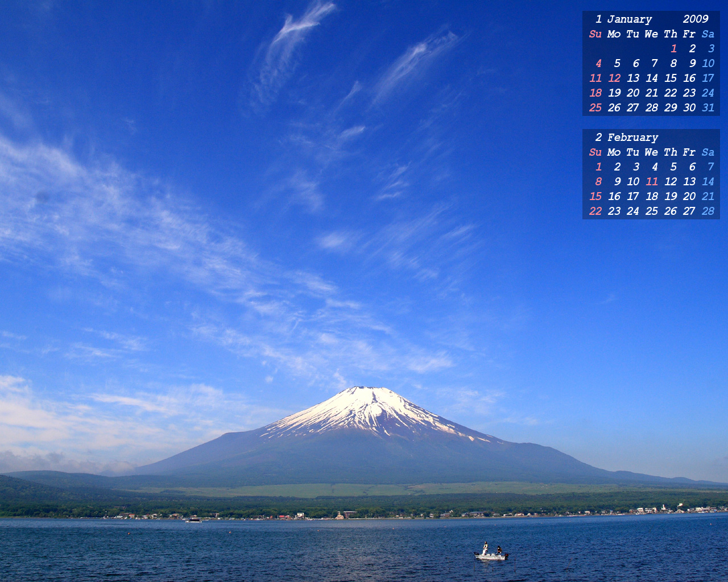Select February 8 in the calendar
This screenshot has width=728, height=582.
pos(598,182)
